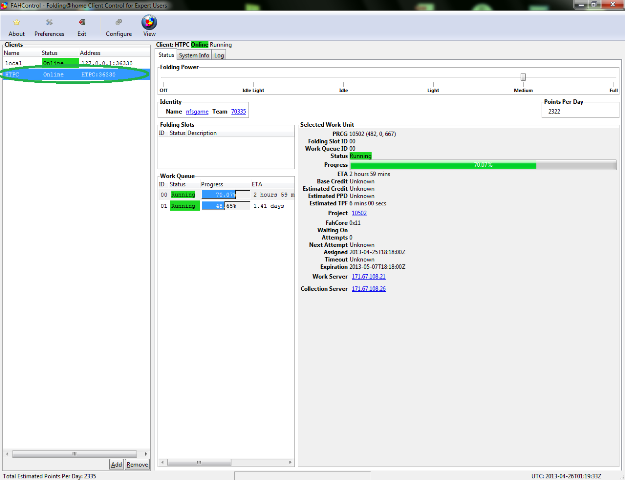The width and height of the screenshot is (625, 480).
Task: Open the About toolbar icon
Action: pos(16,27)
